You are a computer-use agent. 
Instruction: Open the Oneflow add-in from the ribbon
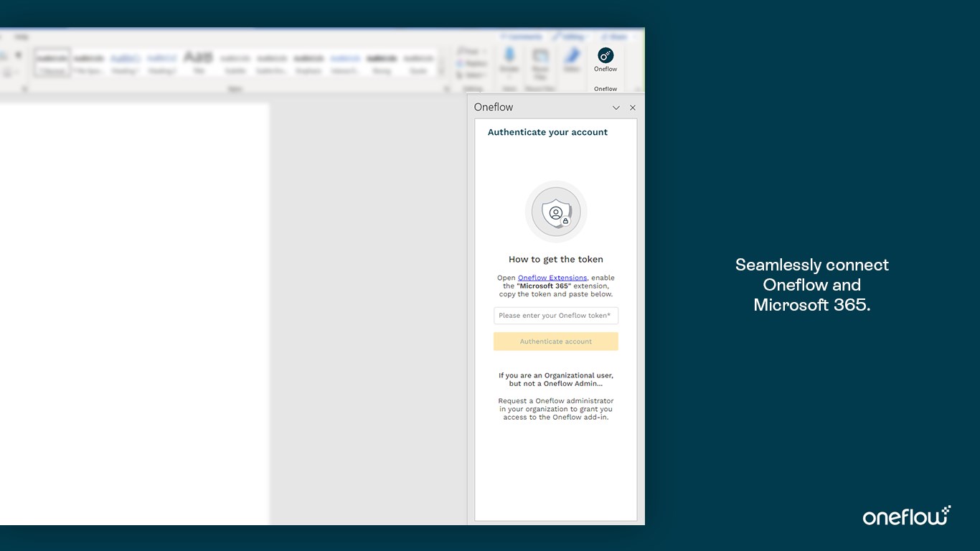pyautogui.click(x=606, y=60)
